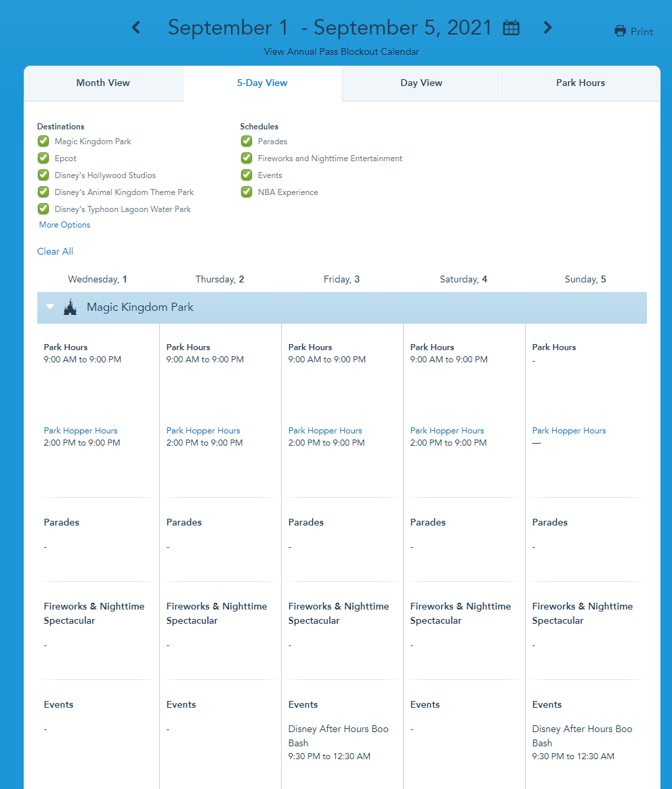The width and height of the screenshot is (672, 789).
Task: Go to next date range arrow
Action: 547,28
